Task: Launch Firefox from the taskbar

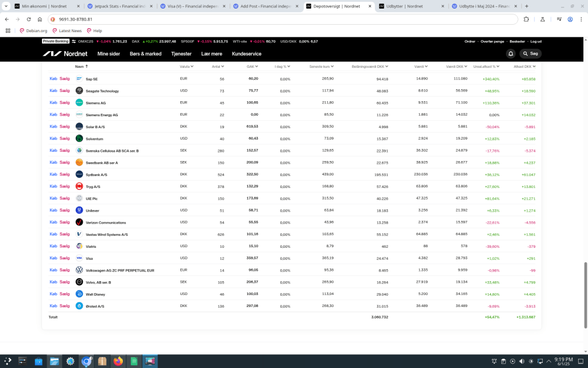Action: [119, 361]
